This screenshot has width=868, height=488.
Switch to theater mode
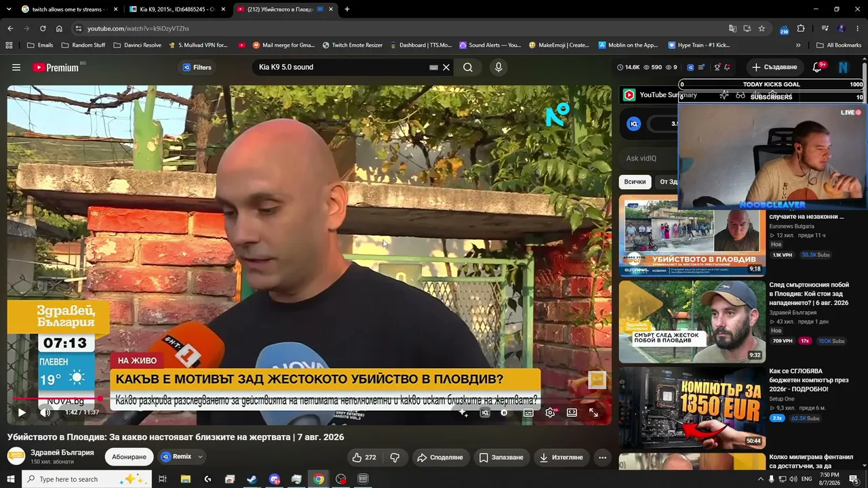click(x=572, y=412)
